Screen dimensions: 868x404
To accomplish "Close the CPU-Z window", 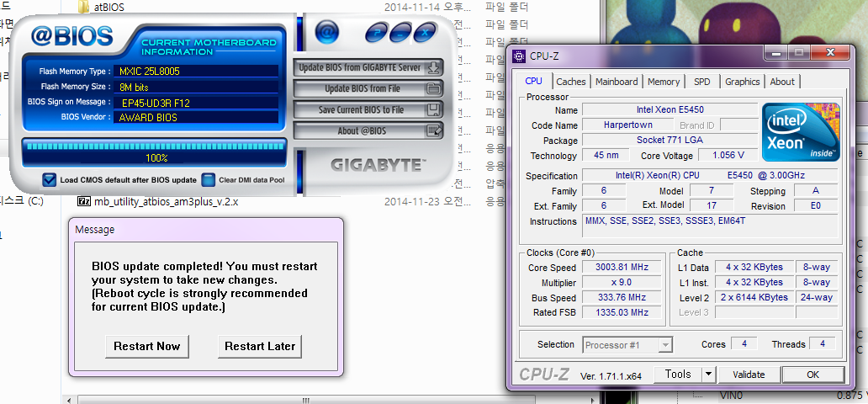I will coord(830,53).
